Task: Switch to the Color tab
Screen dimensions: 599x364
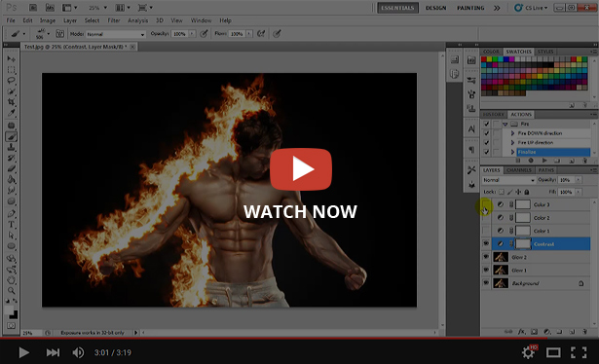Action: coord(491,52)
